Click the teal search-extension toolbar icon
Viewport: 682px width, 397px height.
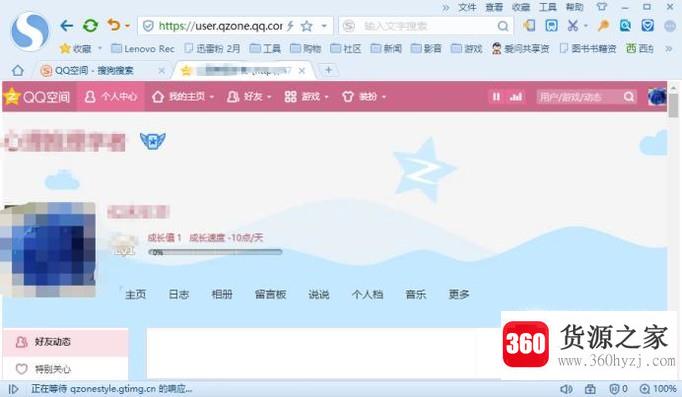click(625, 26)
